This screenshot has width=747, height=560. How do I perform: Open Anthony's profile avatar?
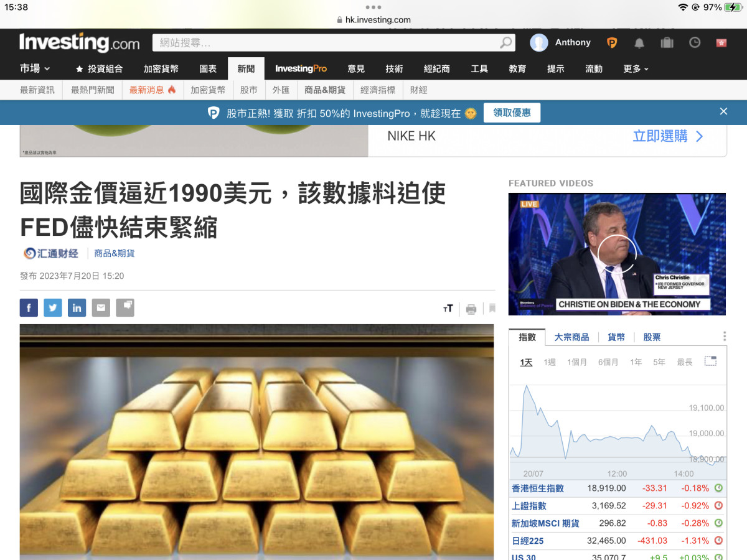[539, 42]
